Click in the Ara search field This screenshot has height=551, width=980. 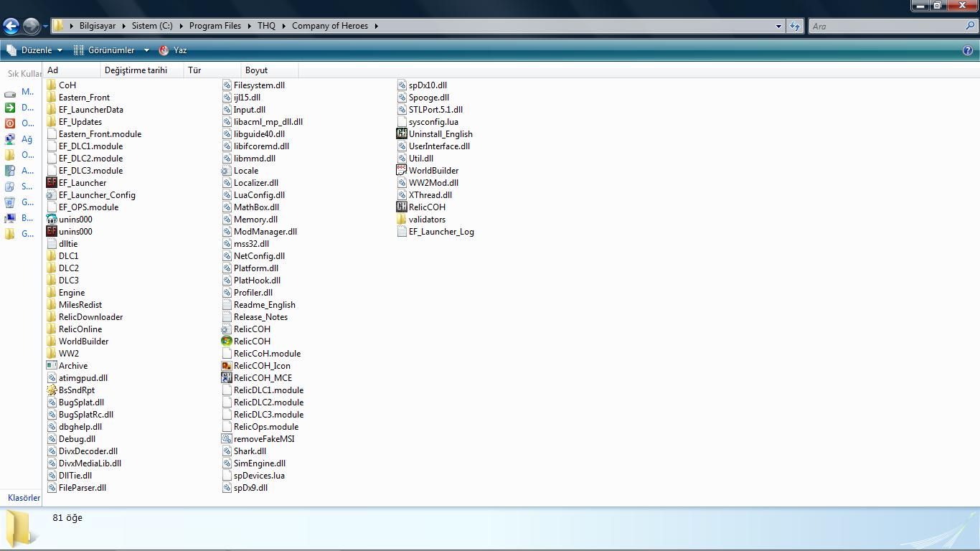click(887, 26)
